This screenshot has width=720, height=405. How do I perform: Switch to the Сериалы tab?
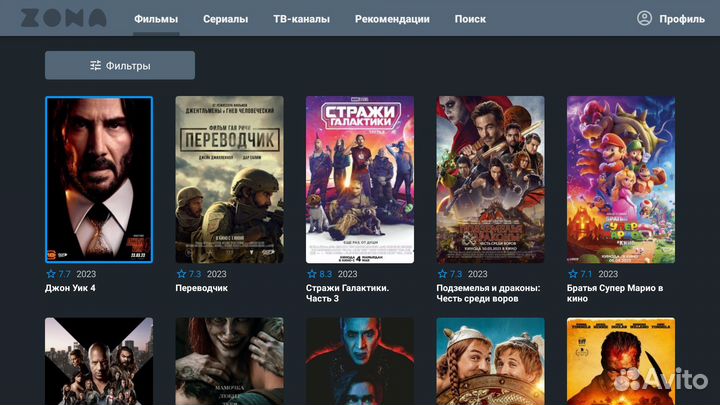[225, 19]
